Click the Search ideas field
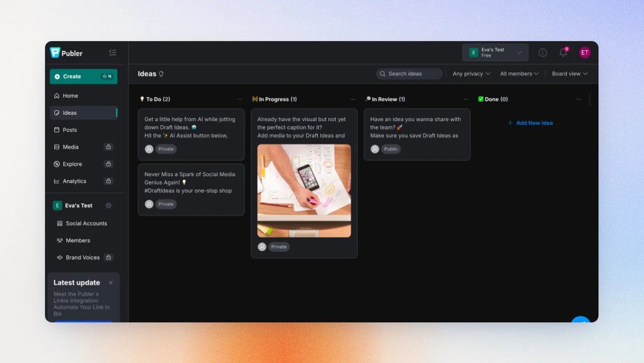Screen dimensions: 644x363 [x=409, y=74]
